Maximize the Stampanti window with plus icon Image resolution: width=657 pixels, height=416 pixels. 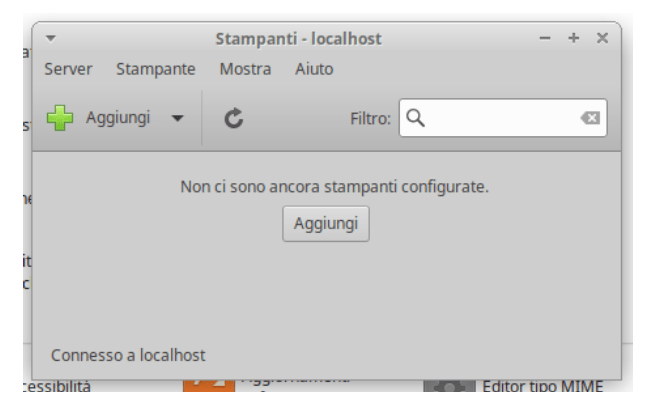coord(573,38)
